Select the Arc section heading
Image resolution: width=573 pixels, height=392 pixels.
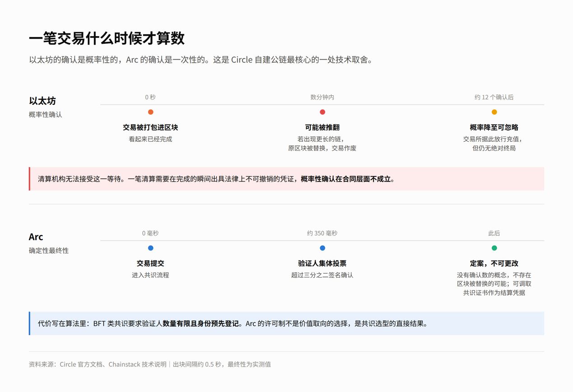pos(36,237)
